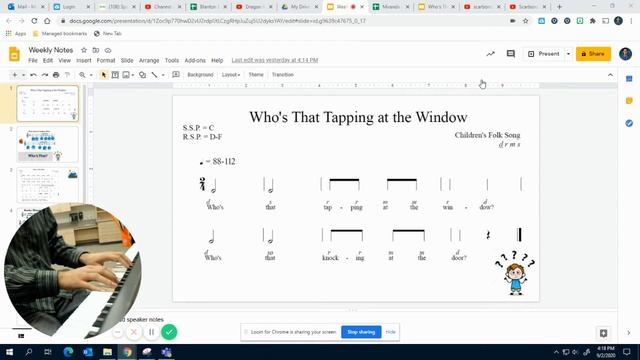Image resolution: width=640 pixels, height=360 pixels.
Task: Bookmark this page with the star icon
Action: [x=526, y=21]
